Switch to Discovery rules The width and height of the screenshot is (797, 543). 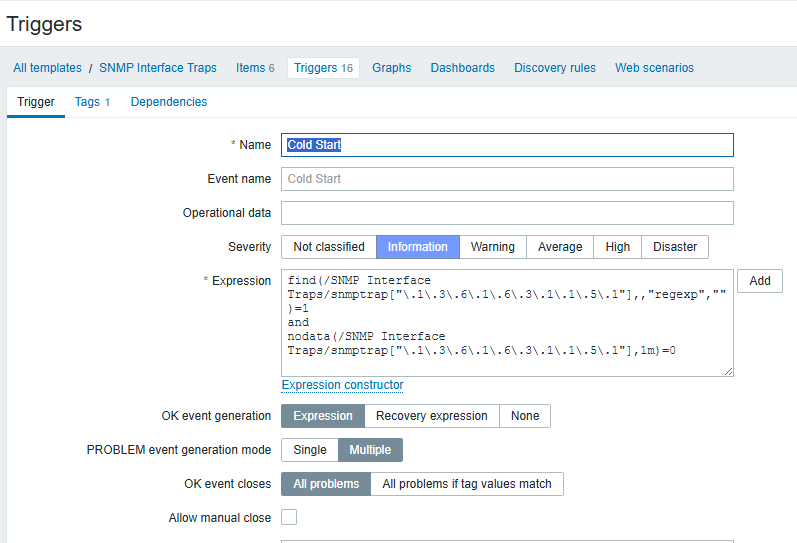[x=554, y=68]
